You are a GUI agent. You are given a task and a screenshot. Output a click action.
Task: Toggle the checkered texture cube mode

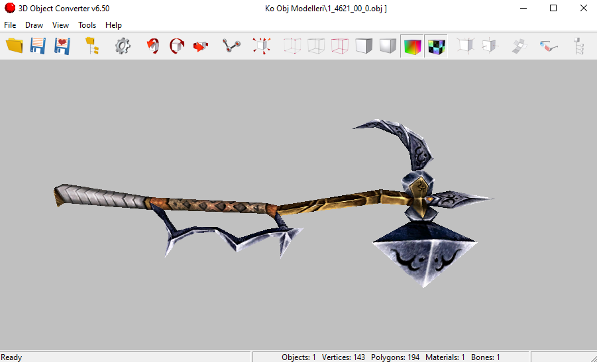436,46
